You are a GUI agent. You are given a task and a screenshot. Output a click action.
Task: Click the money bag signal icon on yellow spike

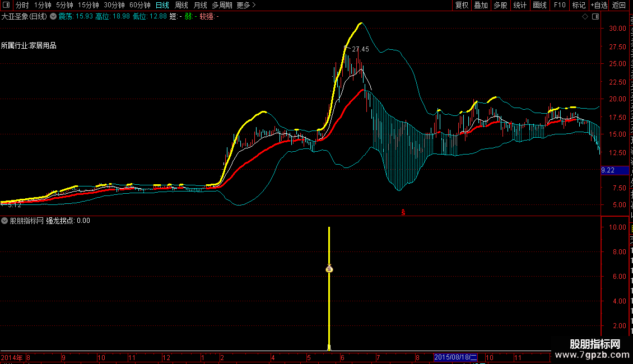click(x=329, y=269)
